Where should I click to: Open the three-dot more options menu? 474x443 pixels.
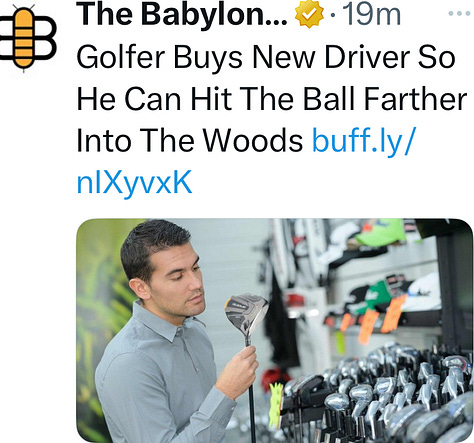[x=459, y=14]
